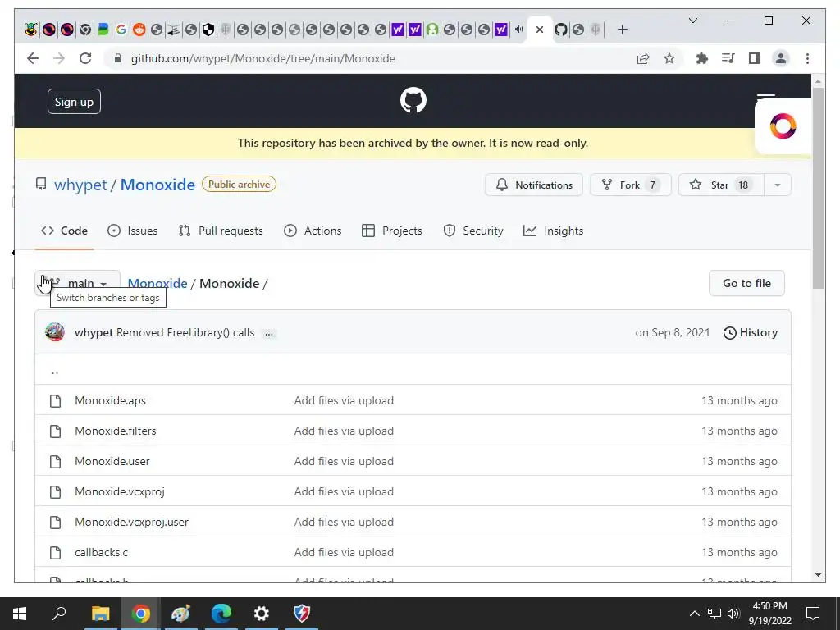Open the whypet owner link
This screenshot has width=840, height=630.
[x=80, y=185]
